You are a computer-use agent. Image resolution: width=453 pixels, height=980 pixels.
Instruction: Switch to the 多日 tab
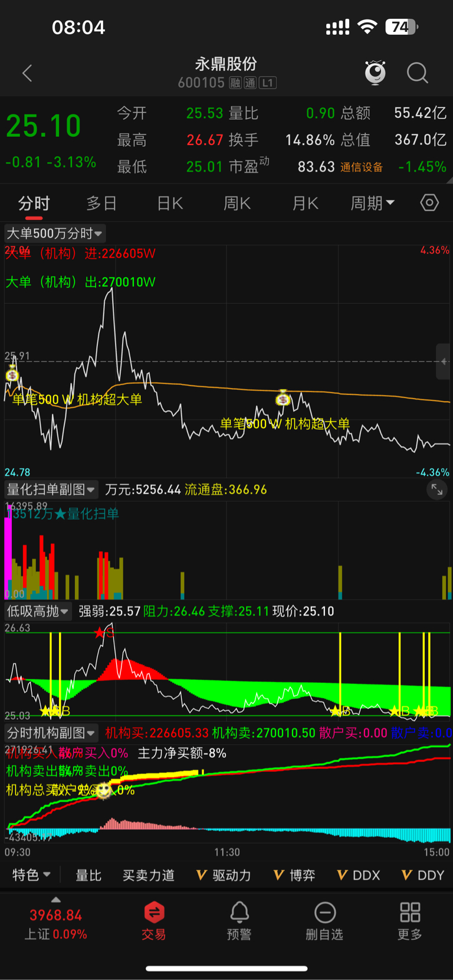[x=101, y=203]
